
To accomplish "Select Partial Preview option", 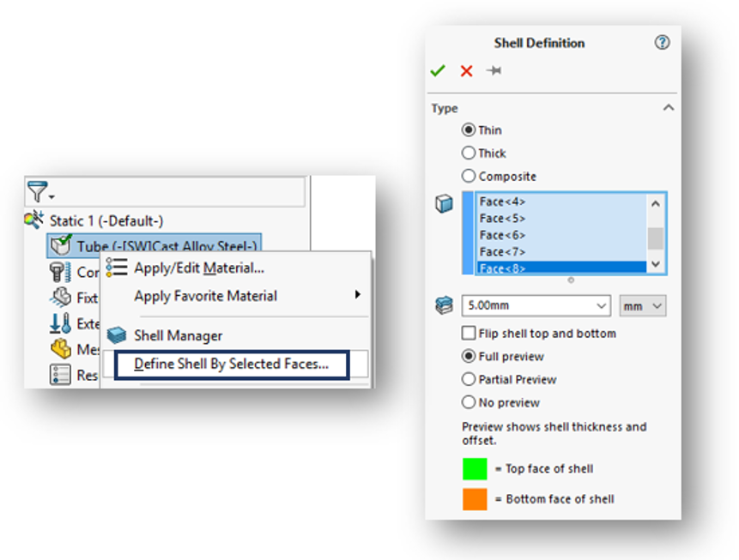I will click(x=469, y=379).
